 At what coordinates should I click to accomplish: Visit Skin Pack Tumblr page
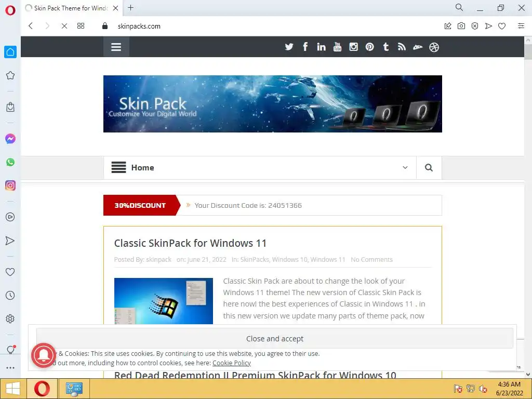[x=386, y=47]
